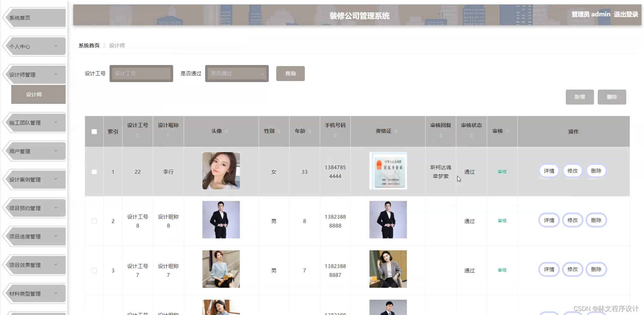Click 管理员 admin in header

pyautogui.click(x=591, y=14)
